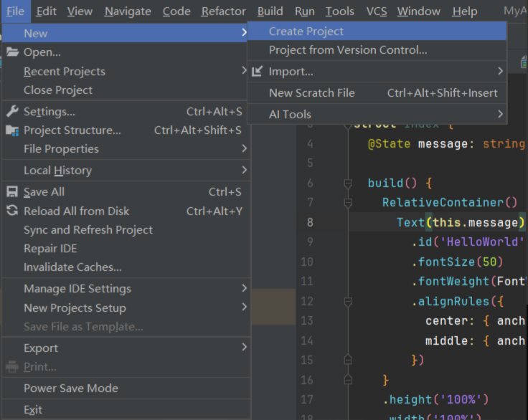Select Repair IDE
Image resolution: width=528 pixels, height=420 pixels.
click(x=126, y=249)
